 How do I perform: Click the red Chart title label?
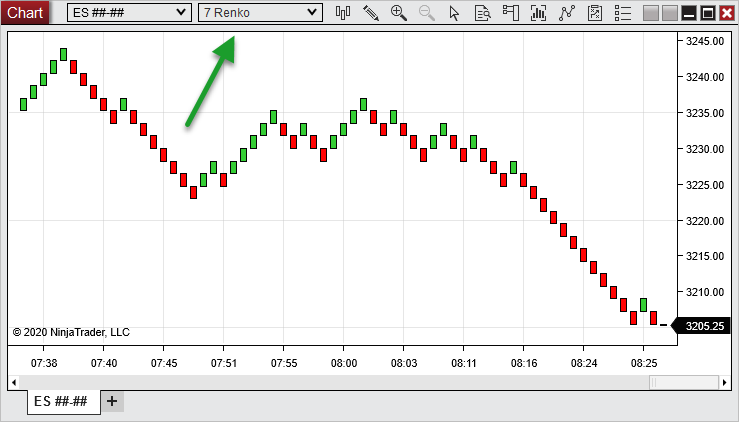(25, 13)
